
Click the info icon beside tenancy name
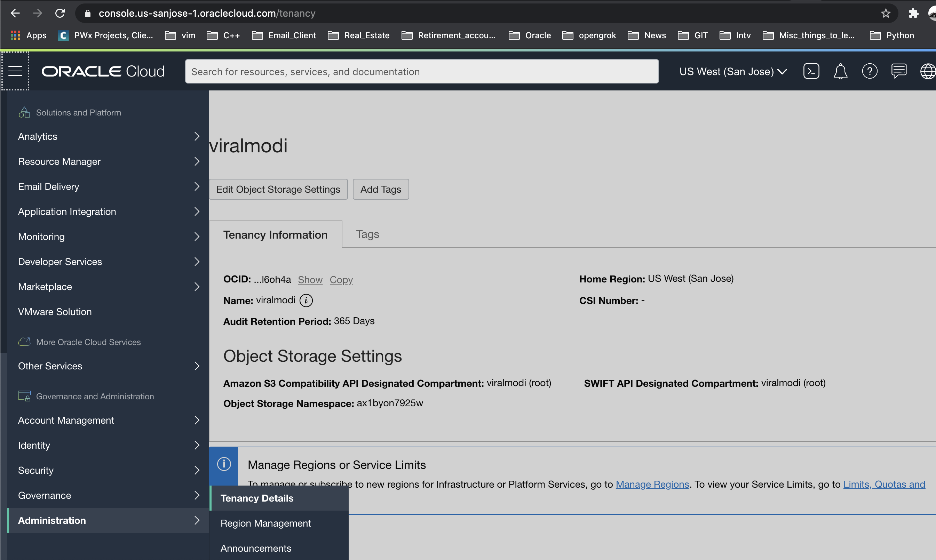coord(306,301)
